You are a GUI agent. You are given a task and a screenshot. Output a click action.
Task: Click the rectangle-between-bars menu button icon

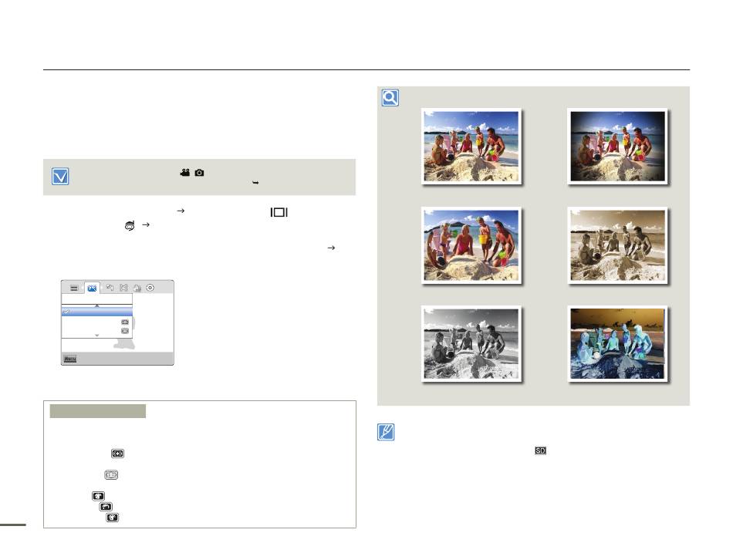click(x=279, y=212)
